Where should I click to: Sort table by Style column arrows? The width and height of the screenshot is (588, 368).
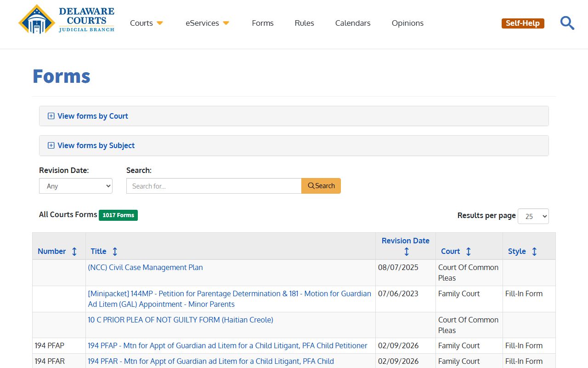coord(534,252)
